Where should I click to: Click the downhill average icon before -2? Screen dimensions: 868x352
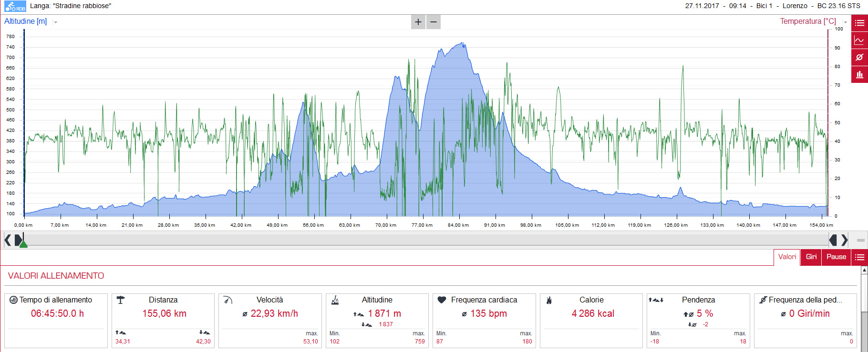coord(692,325)
